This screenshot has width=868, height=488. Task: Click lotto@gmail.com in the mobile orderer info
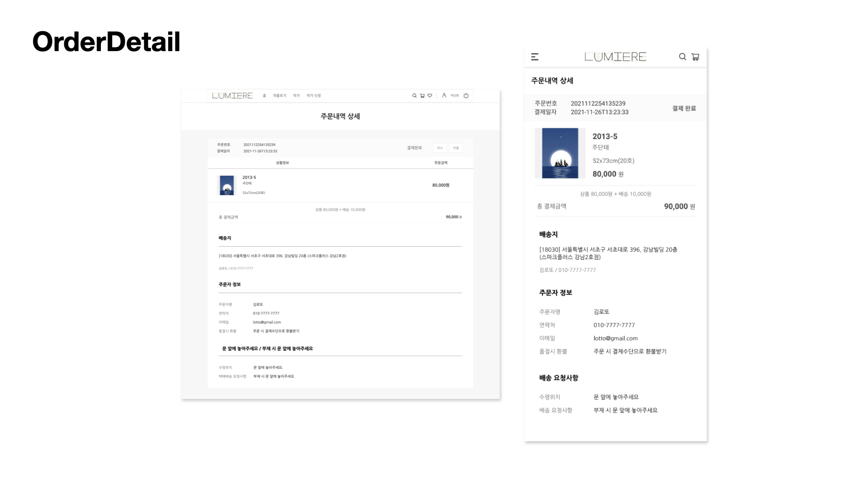[615, 338]
